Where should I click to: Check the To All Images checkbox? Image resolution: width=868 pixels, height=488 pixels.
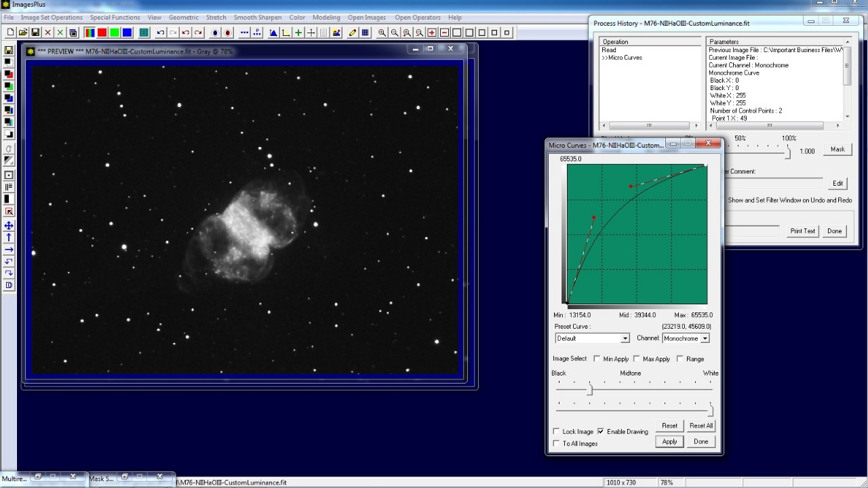click(x=557, y=443)
